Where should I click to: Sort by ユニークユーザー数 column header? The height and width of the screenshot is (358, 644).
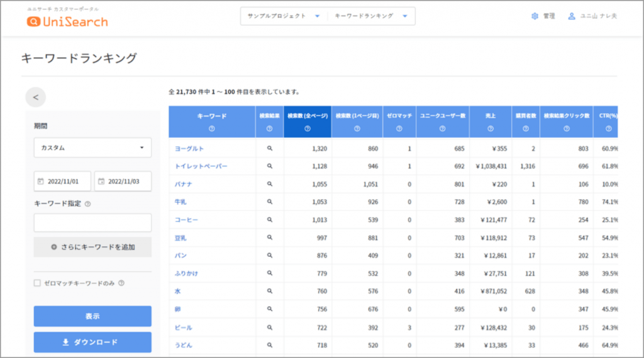coord(442,116)
